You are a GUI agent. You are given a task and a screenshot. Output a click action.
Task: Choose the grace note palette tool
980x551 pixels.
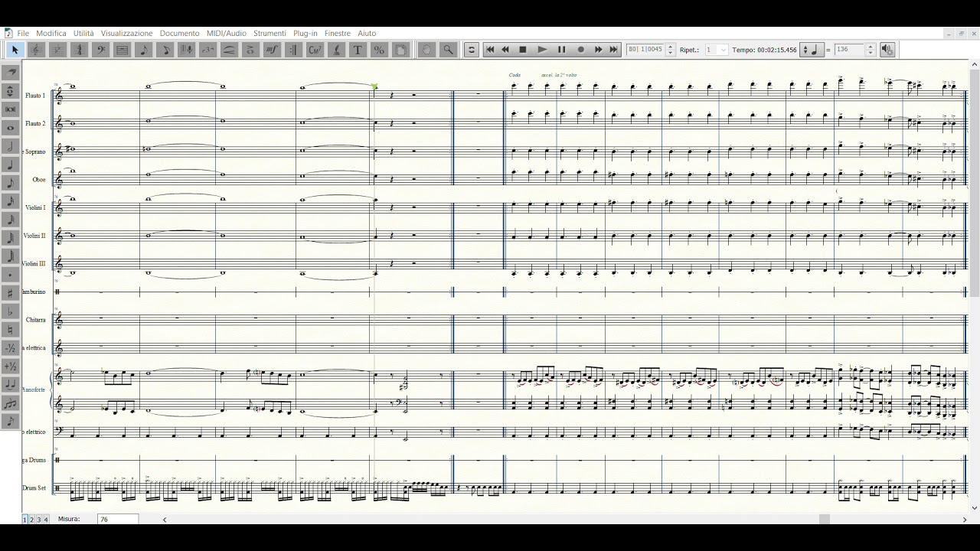(11, 421)
